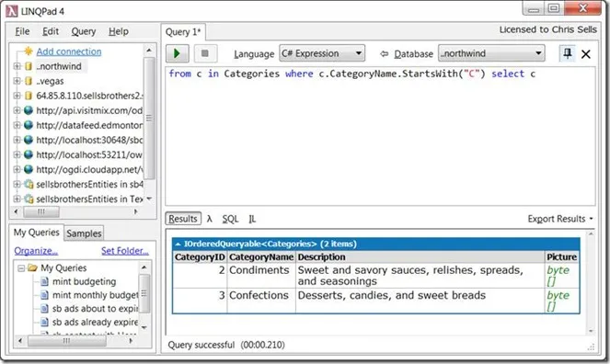Expand the 64.85.8.110.sellsbrothers2 node
610x364 pixels.
[x=17, y=96]
